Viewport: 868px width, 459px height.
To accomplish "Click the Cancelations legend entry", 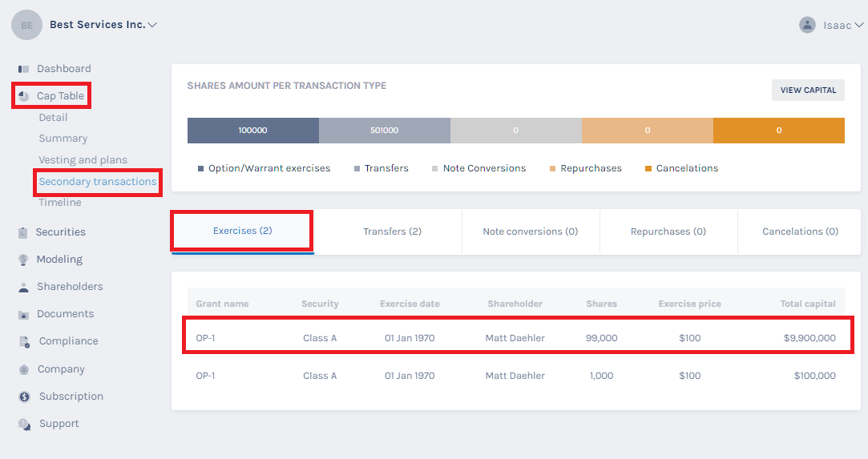I will tap(681, 168).
